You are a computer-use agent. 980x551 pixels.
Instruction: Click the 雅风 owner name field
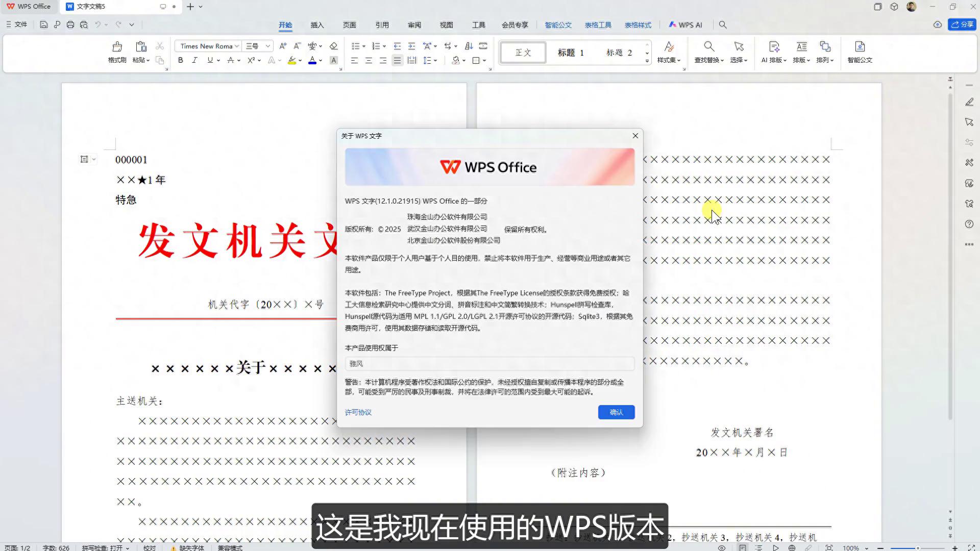(x=489, y=363)
